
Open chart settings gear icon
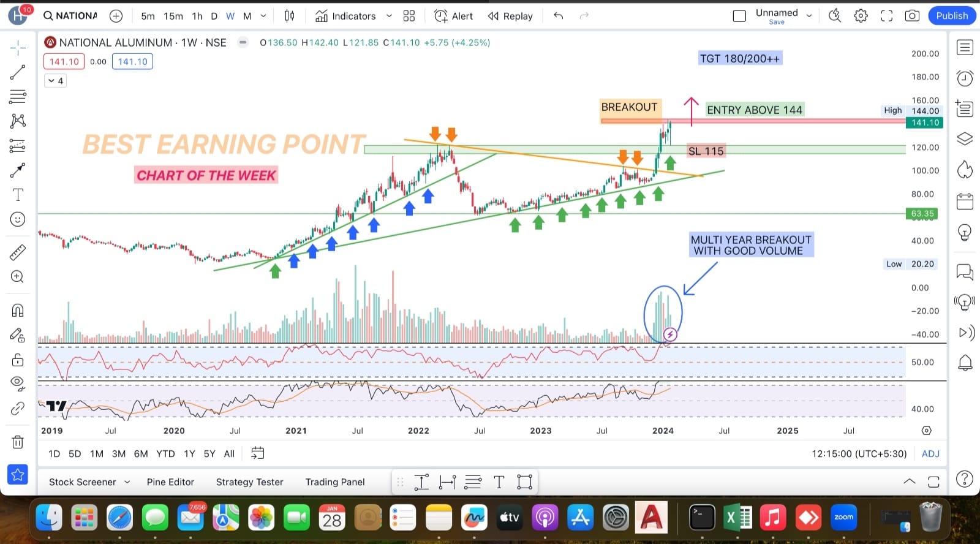pos(861,16)
